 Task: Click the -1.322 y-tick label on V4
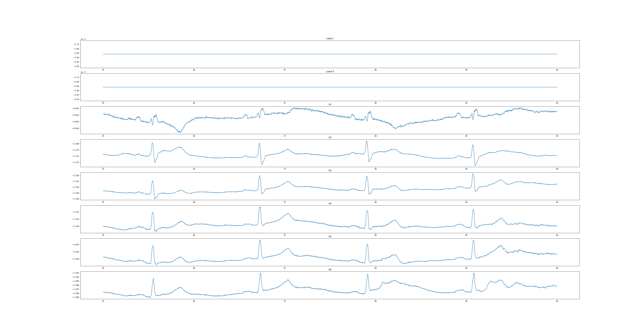point(75,212)
